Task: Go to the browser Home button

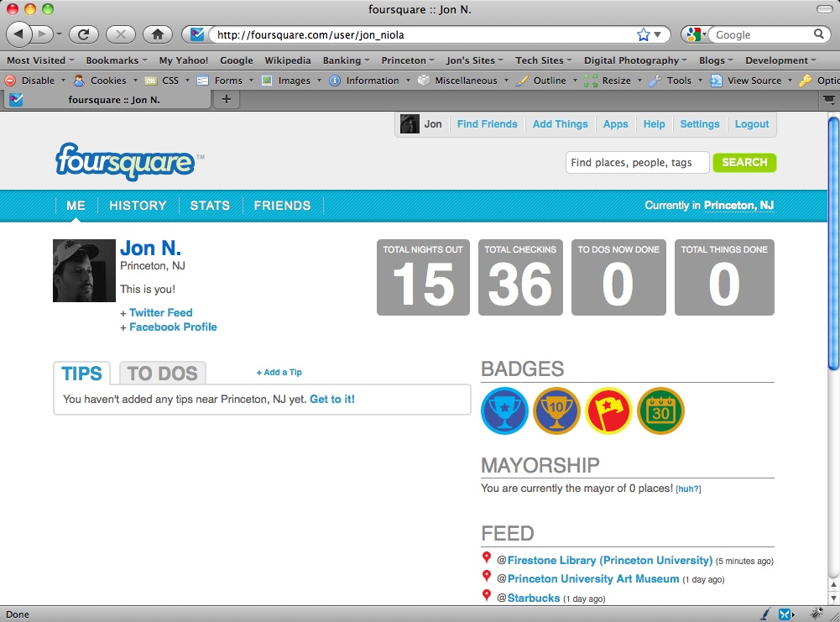Action: tap(158, 34)
